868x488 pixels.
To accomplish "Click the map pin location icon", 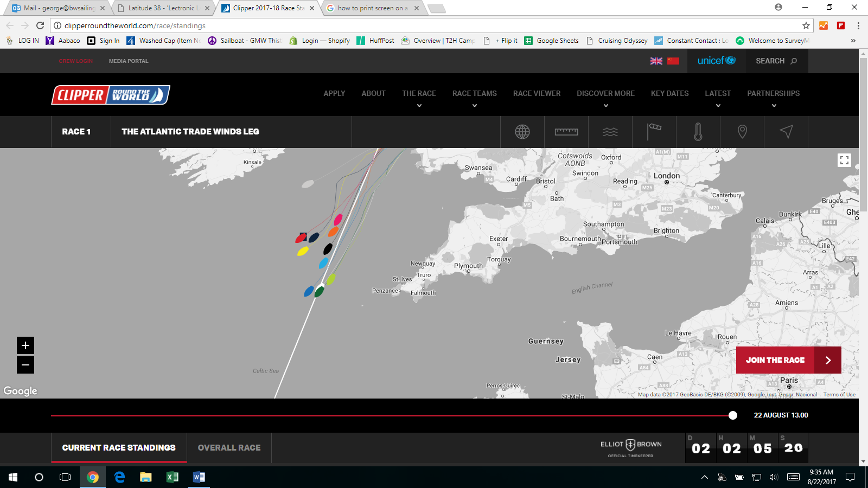I will click(x=742, y=132).
